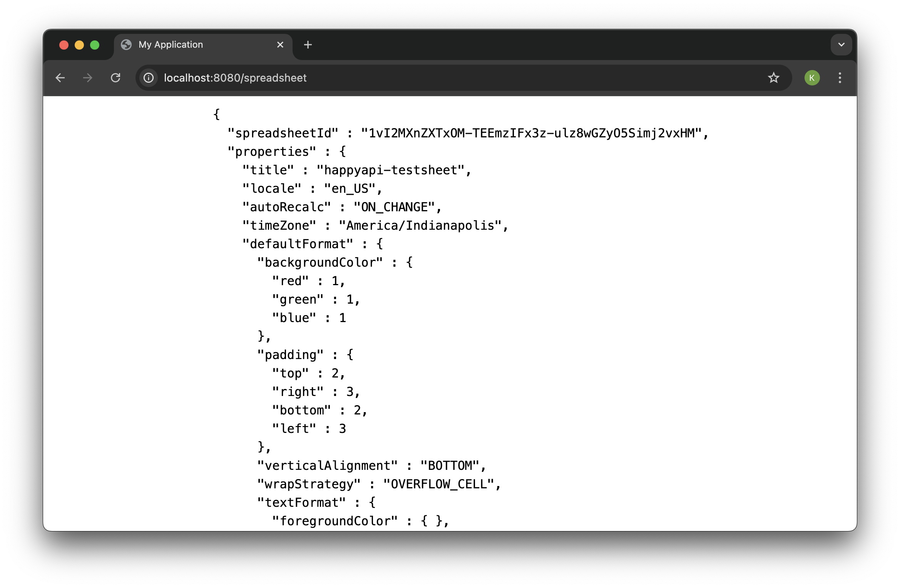900x588 pixels.
Task: Click the "right" : 3 line
Action: tap(316, 392)
